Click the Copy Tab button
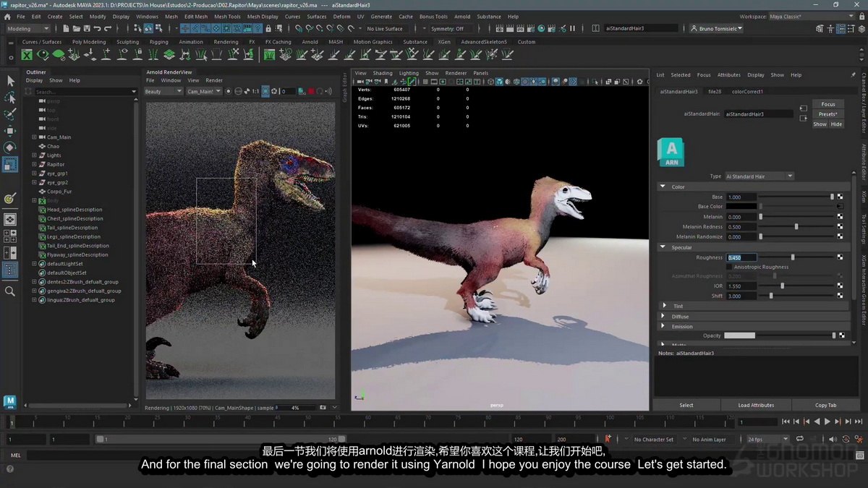This screenshot has width=868, height=488. 825,406
